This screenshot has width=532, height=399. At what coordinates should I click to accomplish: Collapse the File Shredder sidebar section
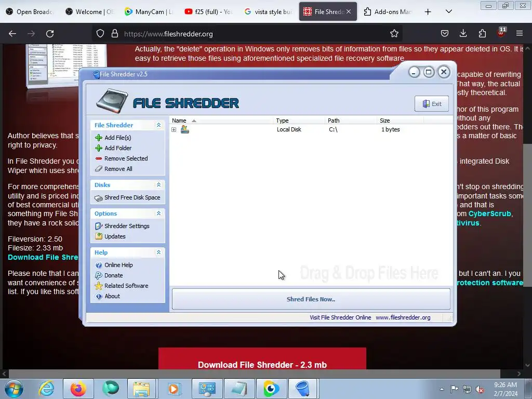point(158,125)
